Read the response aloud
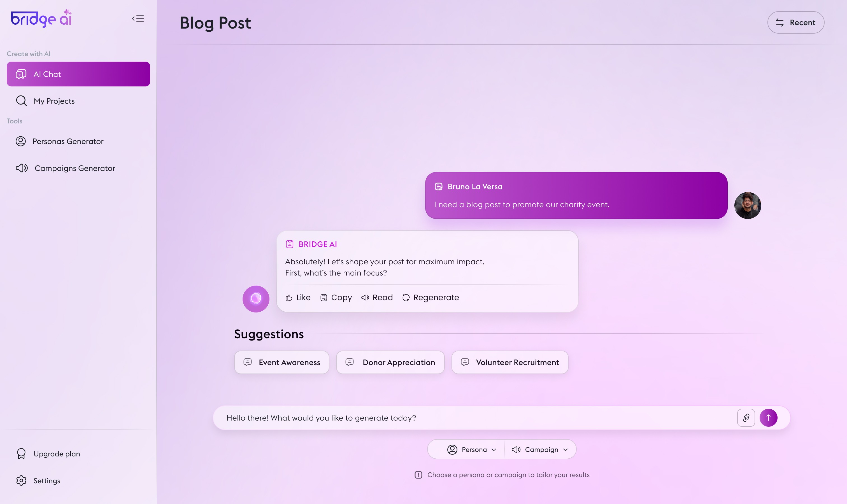This screenshot has height=504, width=847. point(377,298)
